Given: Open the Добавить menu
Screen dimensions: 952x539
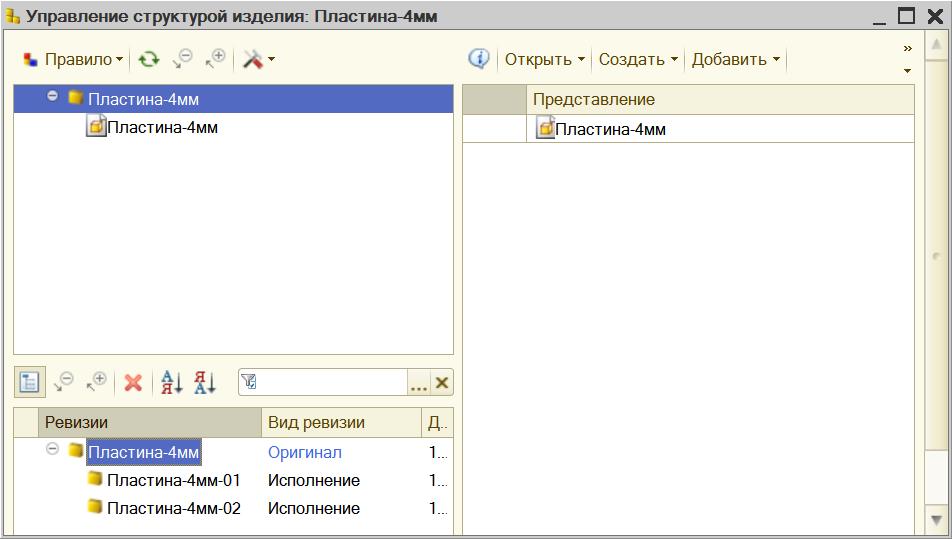Looking at the screenshot, I should tap(736, 60).
